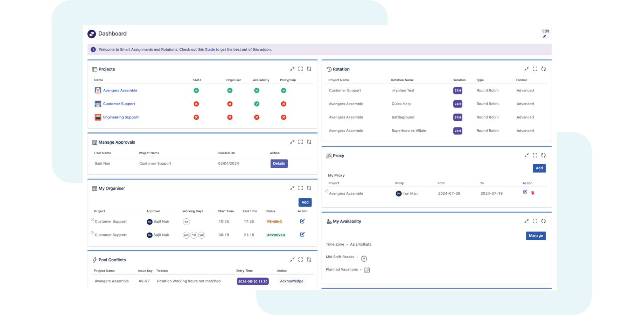Image resolution: width=644 pixels, height=315 pixels.
Task: Toggle the SA working day badge
Action: [187, 222]
